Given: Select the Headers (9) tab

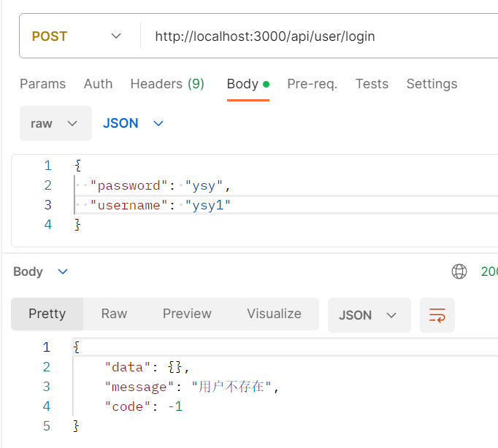Looking at the screenshot, I should pyautogui.click(x=167, y=84).
